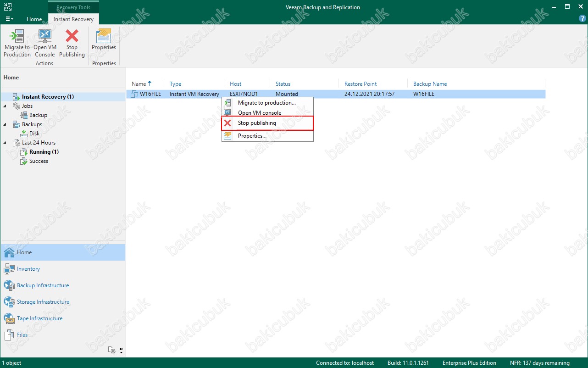588x368 pixels.
Task: Sort list by Name column header
Action: click(x=145, y=84)
